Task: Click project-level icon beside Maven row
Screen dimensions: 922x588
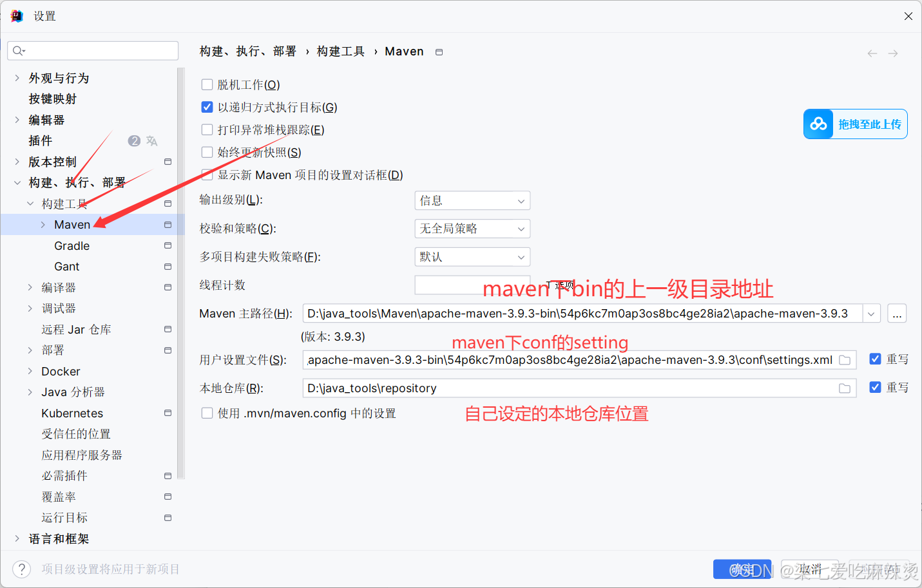Action: pos(168,225)
